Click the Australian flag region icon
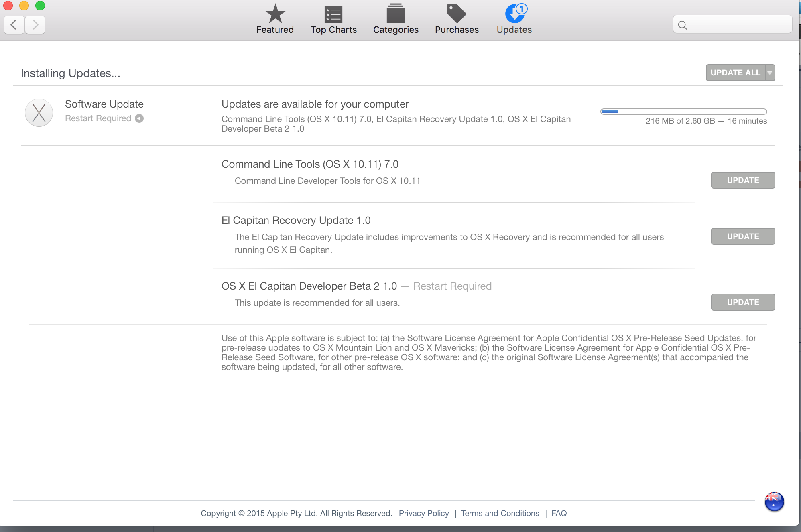The width and height of the screenshot is (801, 532). (x=774, y=502)
